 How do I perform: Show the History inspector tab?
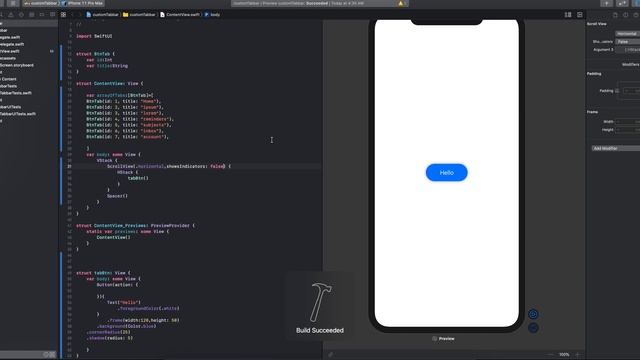(x=626, y=15)
